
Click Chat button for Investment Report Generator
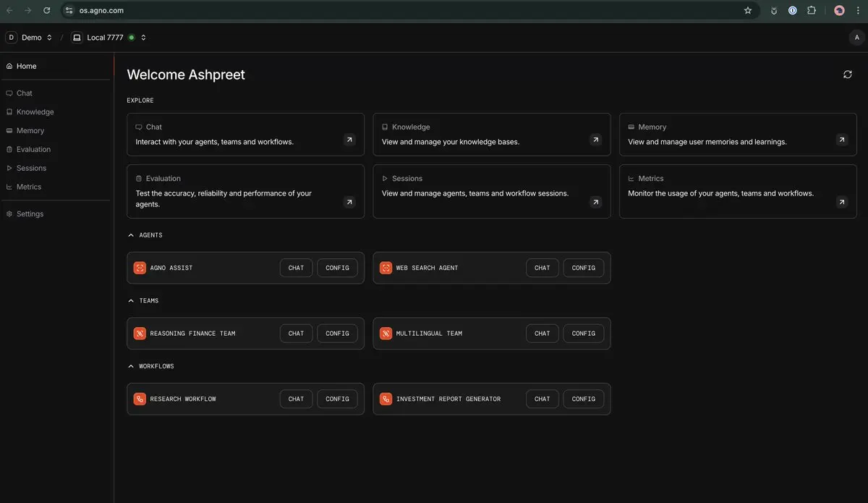click(542, 399)
